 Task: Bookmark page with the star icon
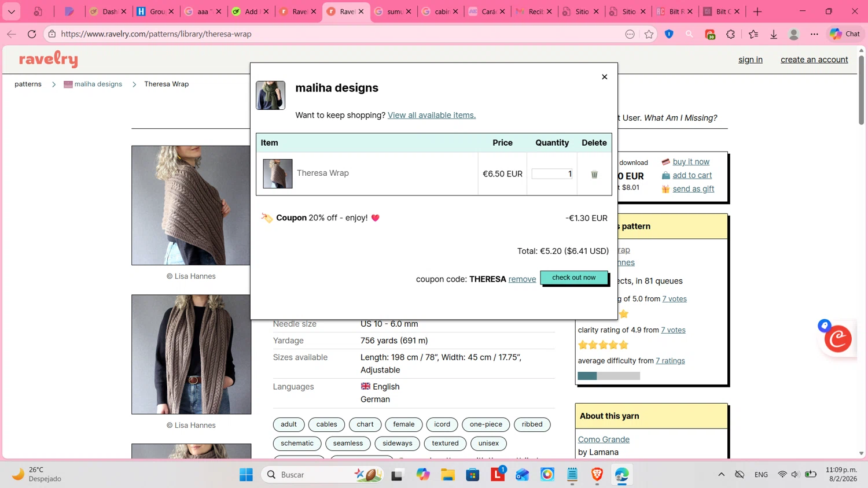pyautogui.click(x=649, y=34)
